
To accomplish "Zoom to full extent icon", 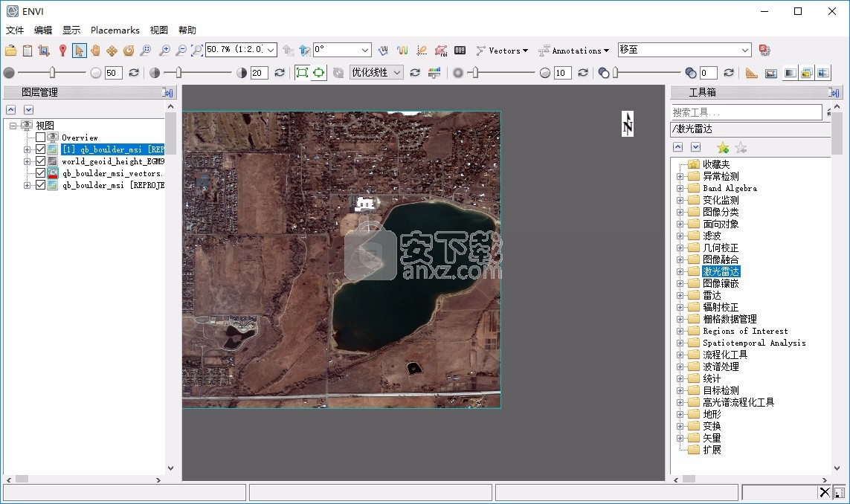I will click(197, 51).
